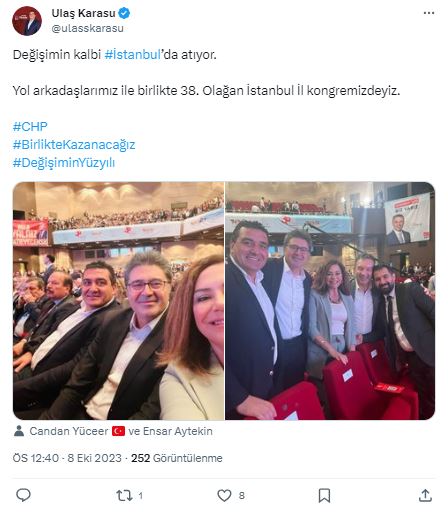
Task: Click the share upload icon
Action: pyautogui.click(x=425, y=495)
